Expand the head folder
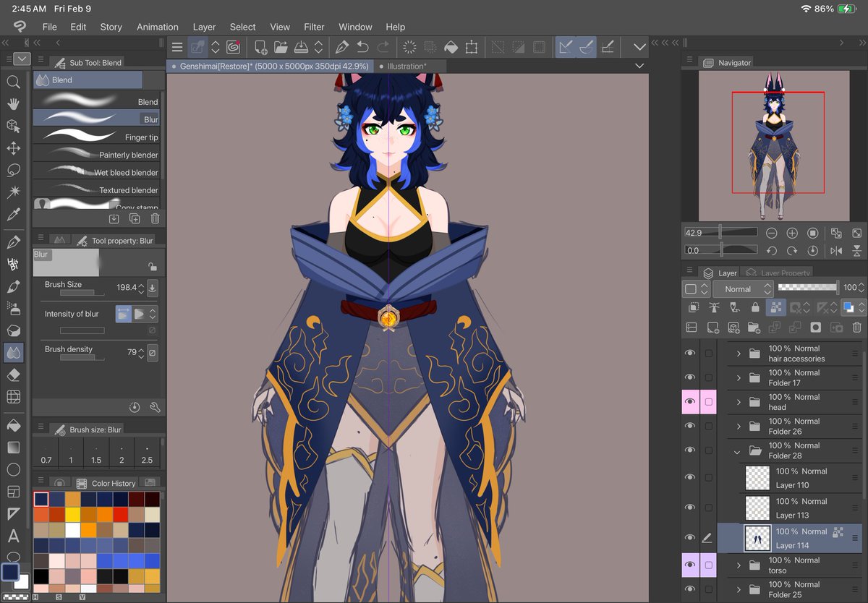868x603 pixels. [x=739, y=402]
